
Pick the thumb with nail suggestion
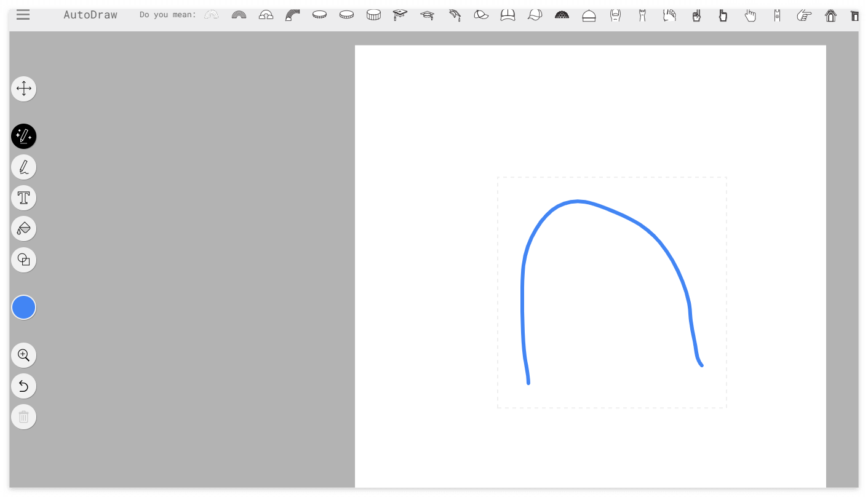[x=616, y=15]
